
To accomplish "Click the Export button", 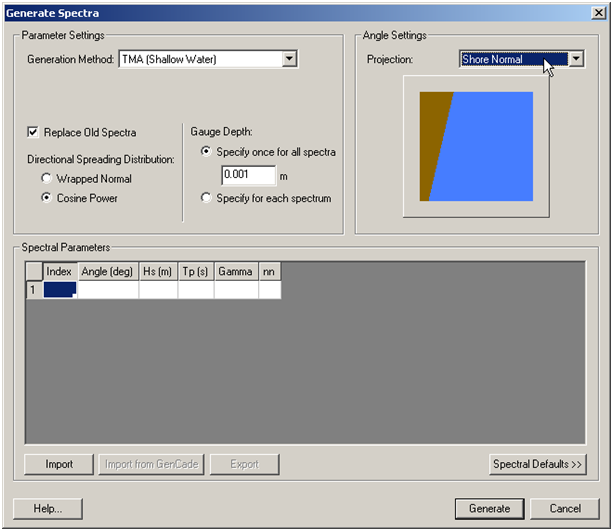I will 244,464.
